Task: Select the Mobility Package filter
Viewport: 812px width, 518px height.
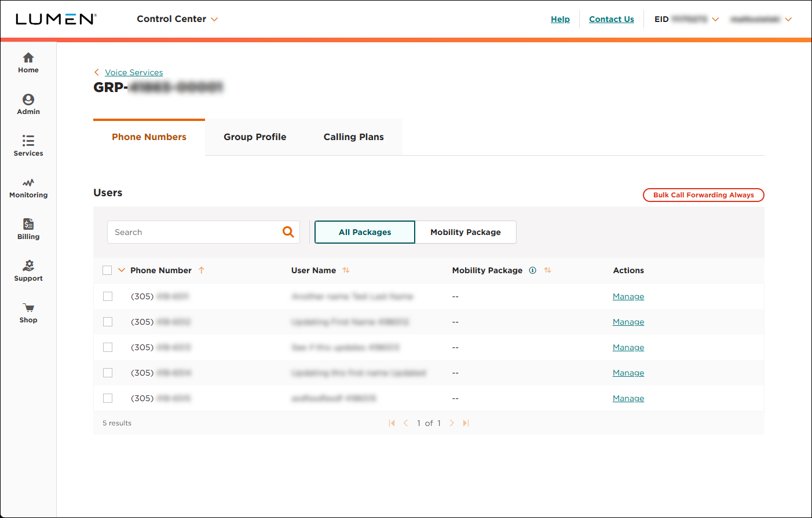Action: 466,232
